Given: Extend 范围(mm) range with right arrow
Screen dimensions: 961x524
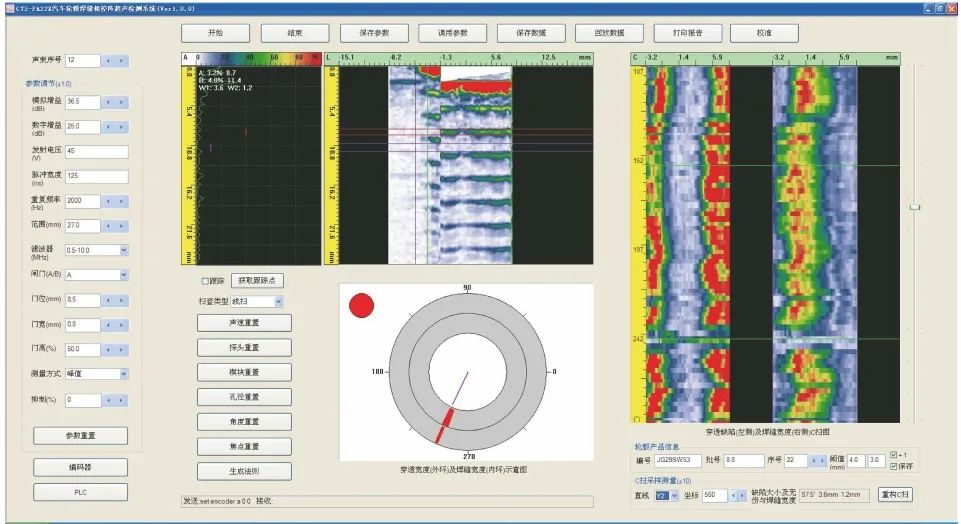Looking at the screenshot, I should point(121,226).
